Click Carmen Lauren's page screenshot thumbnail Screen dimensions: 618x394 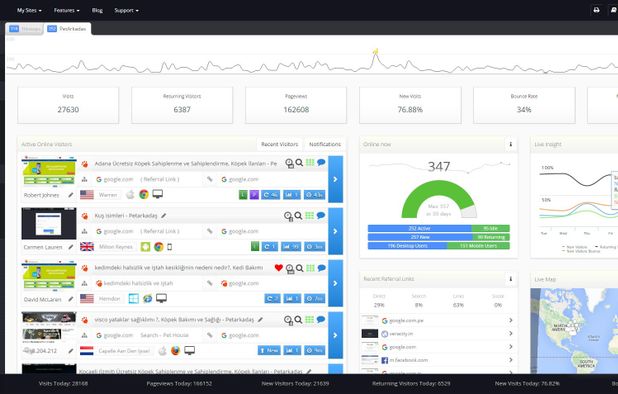[x=49, y=224]
